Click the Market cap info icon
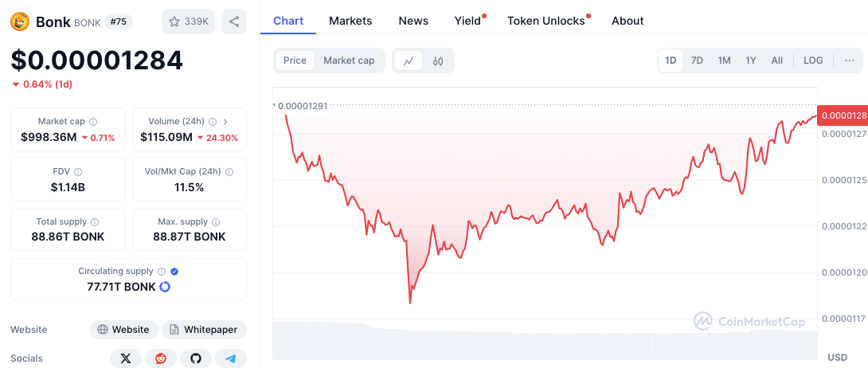Image resolution: width=868 pixels, height=368 pixels. click(93, 122)
